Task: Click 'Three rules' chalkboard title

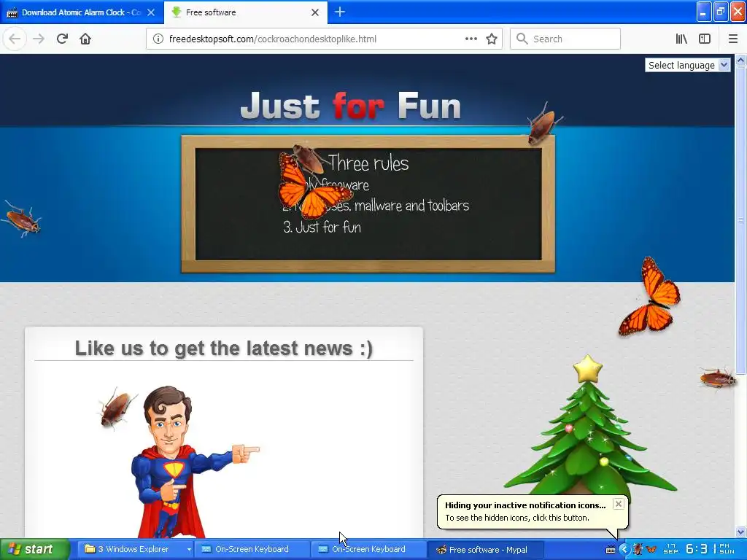Action: pos(368,163)
